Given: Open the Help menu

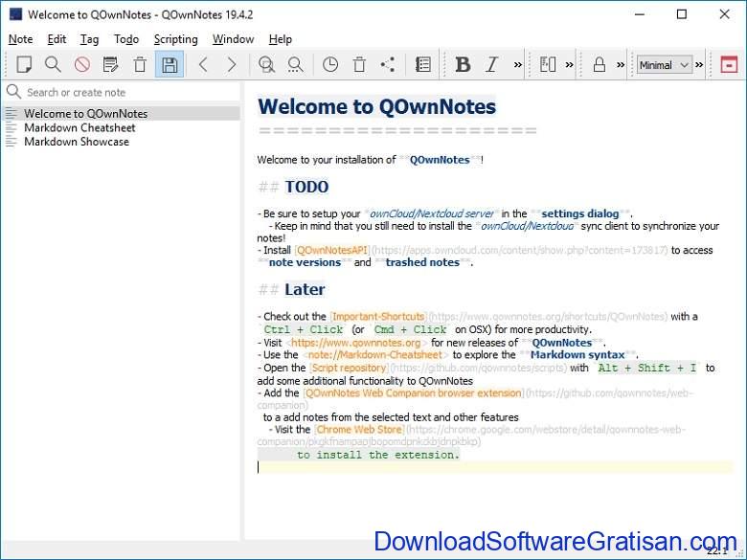Looking at the screenshot, I should [x=280, y=39].
